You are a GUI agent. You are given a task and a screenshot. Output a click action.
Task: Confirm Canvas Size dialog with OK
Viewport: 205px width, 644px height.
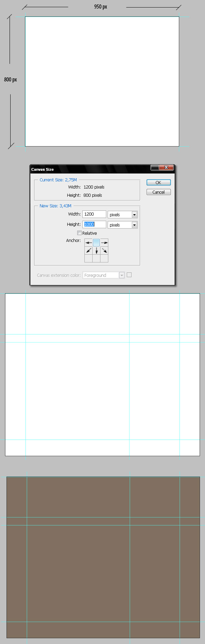159,182
